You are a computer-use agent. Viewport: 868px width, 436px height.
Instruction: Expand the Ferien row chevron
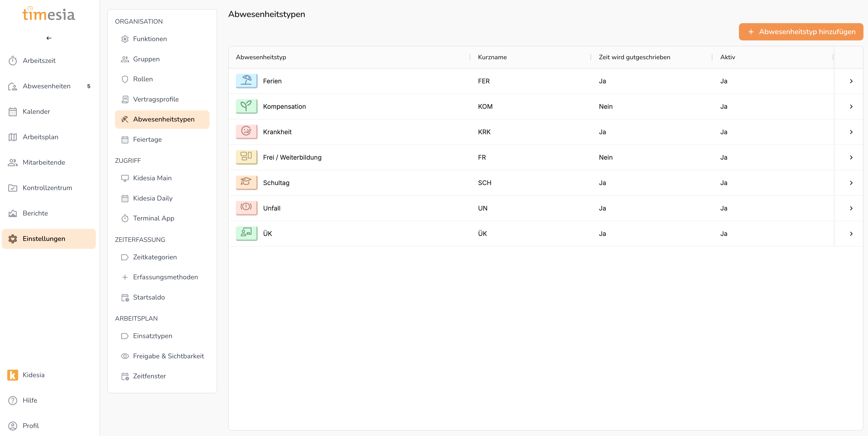click(851, 81)
